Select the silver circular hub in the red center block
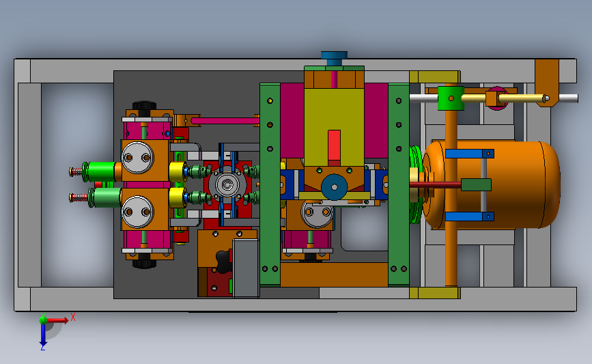Viewport: 592px width, 364px height. coord(227,185)
